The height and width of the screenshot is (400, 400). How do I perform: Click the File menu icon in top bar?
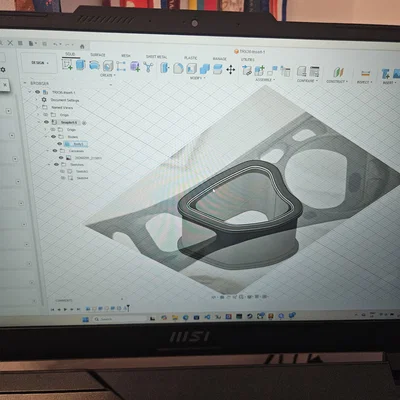(32, 44)
